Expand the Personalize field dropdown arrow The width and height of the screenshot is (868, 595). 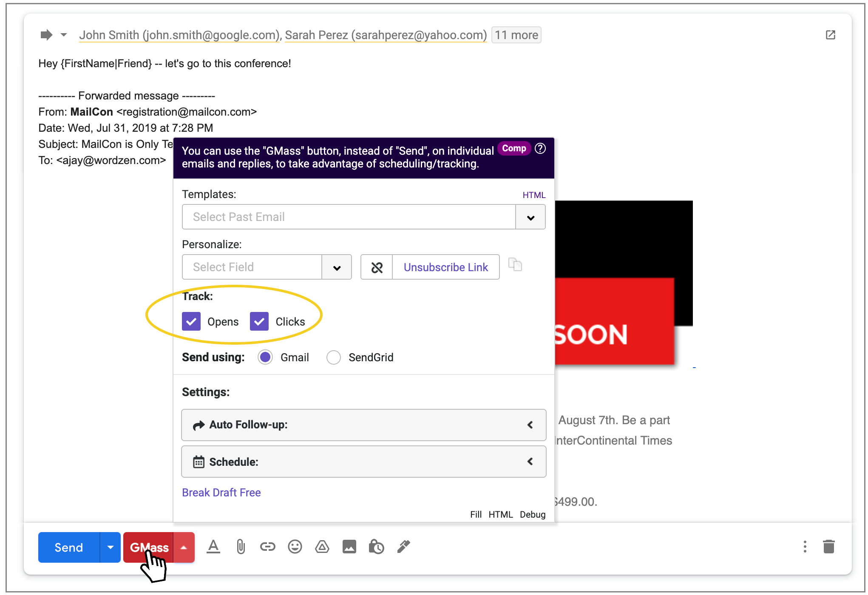point(337,267)
